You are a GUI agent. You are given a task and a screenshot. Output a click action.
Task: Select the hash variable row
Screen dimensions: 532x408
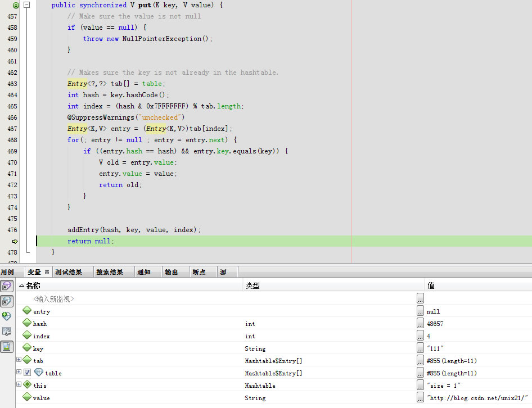(274, 324)
